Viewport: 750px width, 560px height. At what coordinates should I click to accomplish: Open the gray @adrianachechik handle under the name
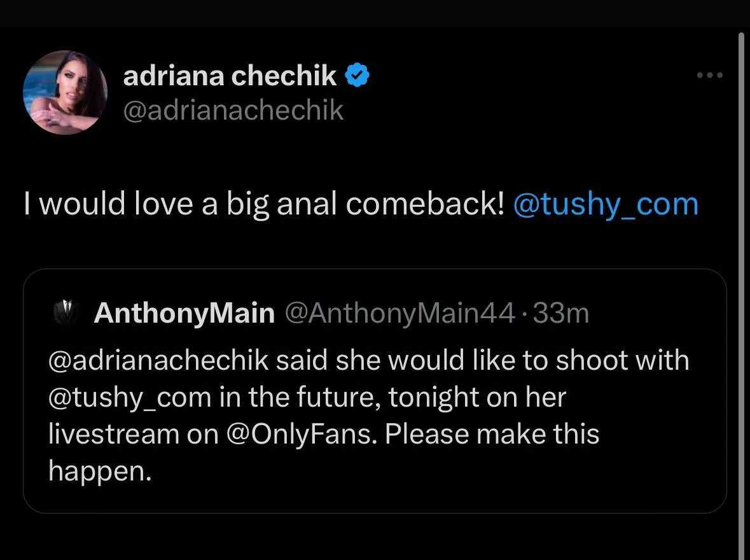233,110
